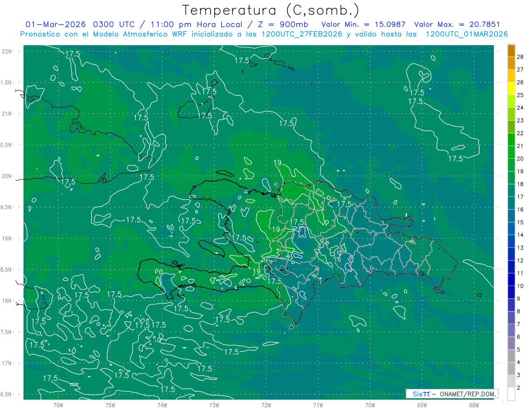Click the '22N' latitude axis label
The width and height of the screenshot is (532, 411).
7,51
